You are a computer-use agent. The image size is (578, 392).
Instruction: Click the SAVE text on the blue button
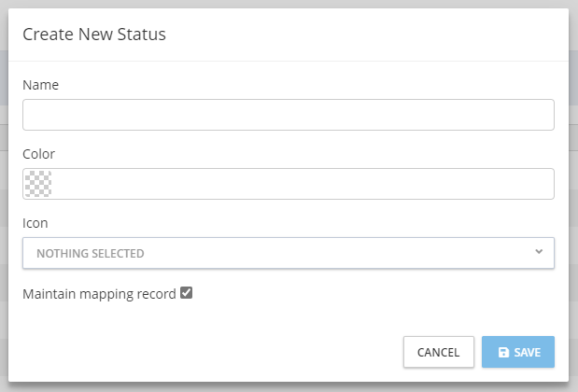pos(528,353)
